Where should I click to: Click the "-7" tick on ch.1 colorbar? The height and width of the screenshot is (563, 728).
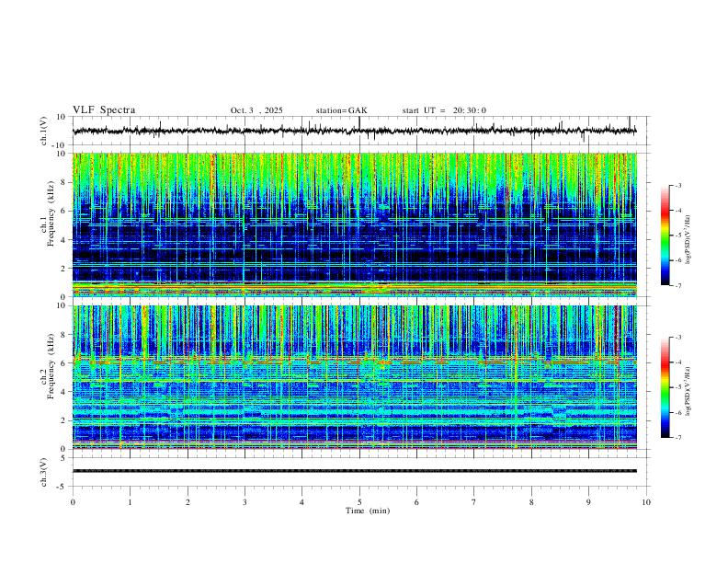pos(678,286)
